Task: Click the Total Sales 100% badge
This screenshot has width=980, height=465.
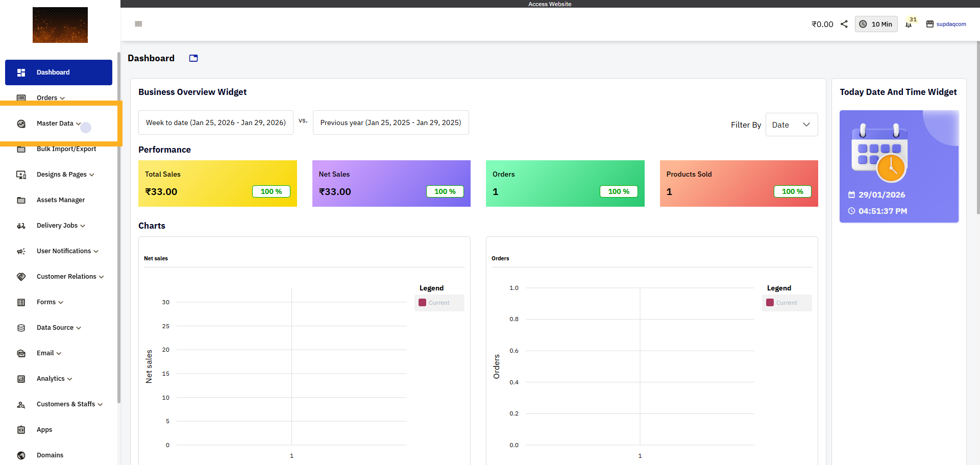Action: coord(271,191)
